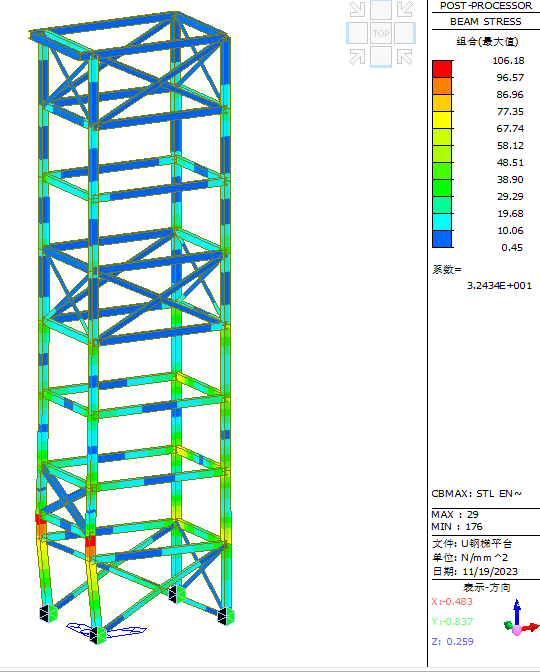The image size is (540, 672).
Task: Click the POST-PROCESSOR header text
Action: [x=486, y=6]
